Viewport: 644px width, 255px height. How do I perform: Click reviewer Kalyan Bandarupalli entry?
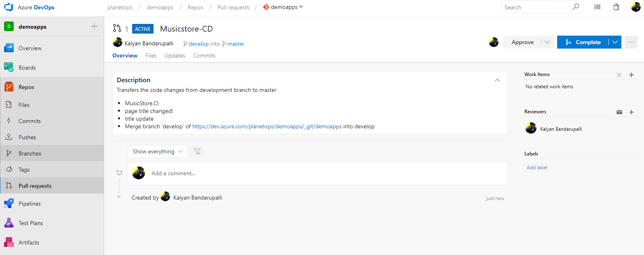(554, 129)
